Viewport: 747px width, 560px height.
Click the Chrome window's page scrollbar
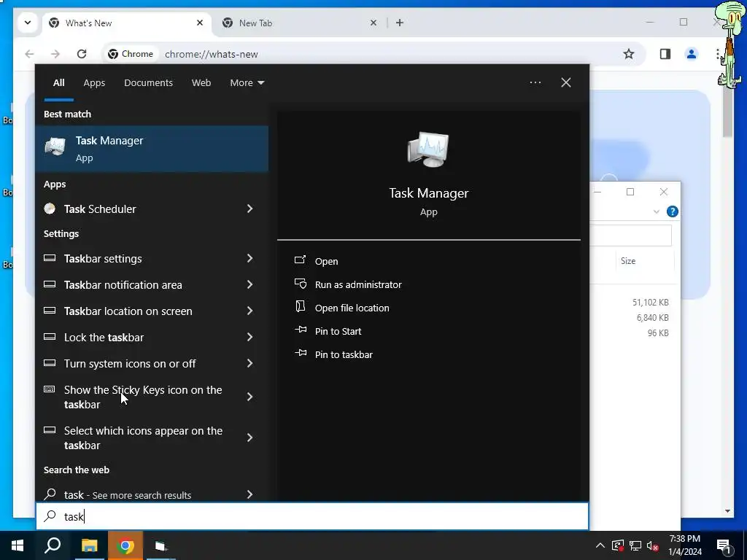tap(727, 112)
